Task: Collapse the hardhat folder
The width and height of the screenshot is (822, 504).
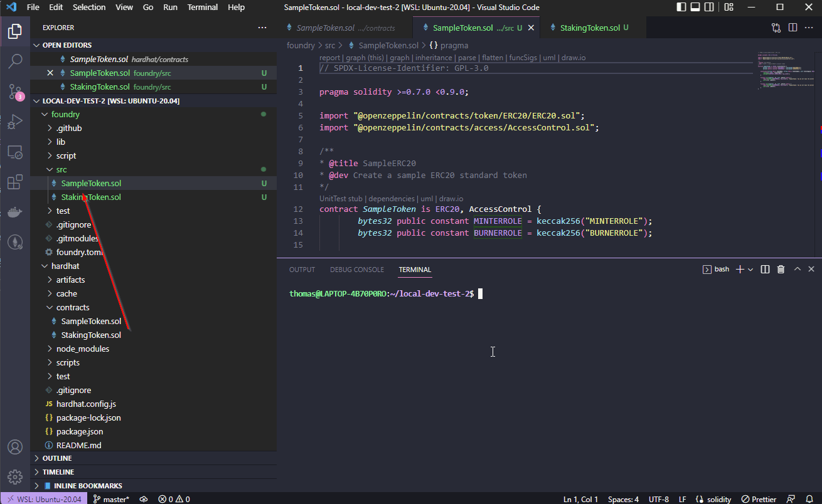Action: pyautogui.click(x=45, y=266)
